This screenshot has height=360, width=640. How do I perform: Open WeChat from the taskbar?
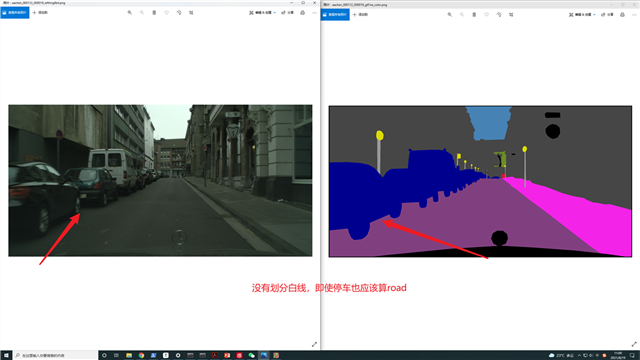click(x=251, y=356)
